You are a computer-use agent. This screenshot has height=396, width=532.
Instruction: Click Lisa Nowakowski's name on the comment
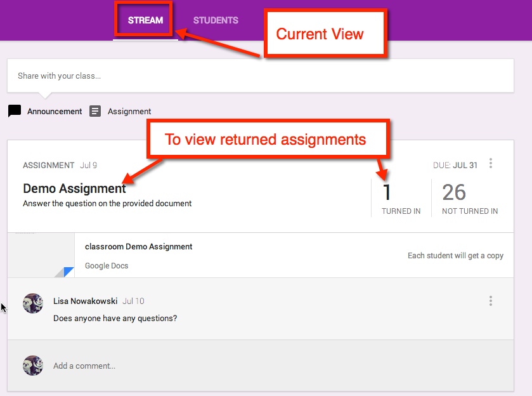click(85, 301)
